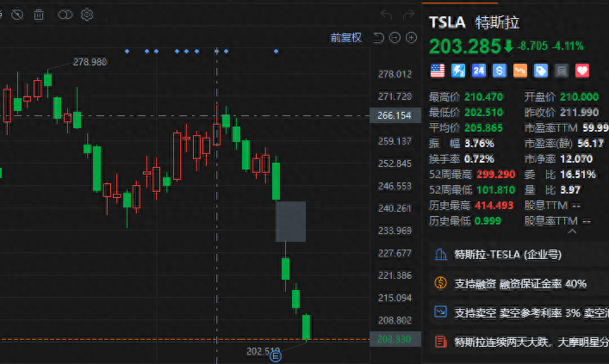Reset the chart view with the curved arrow
The width and height of the screenshot is (609, 364).
click(380, 38)
